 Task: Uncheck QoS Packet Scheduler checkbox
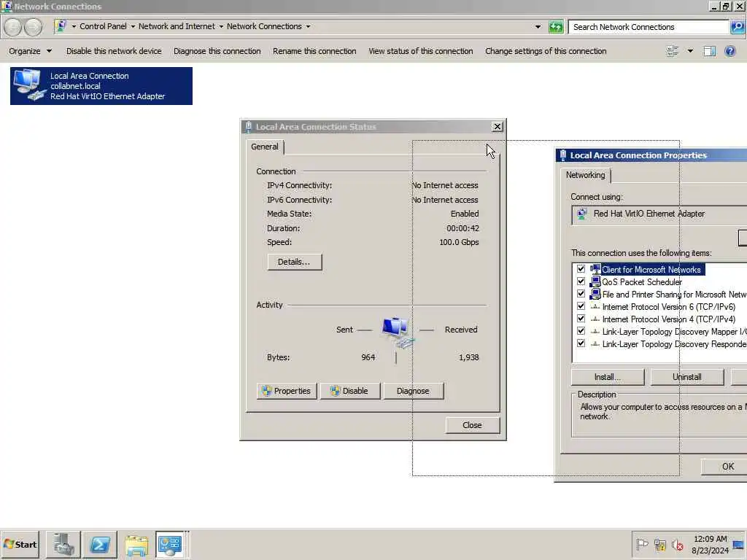click(581, 281)
